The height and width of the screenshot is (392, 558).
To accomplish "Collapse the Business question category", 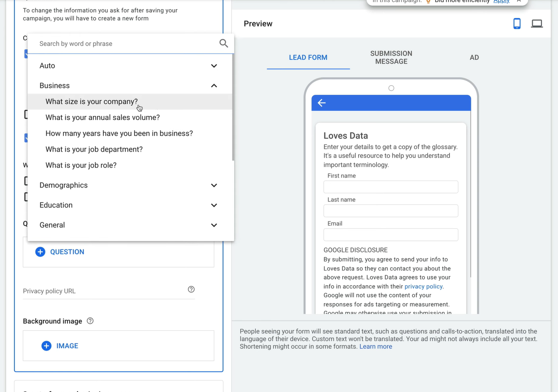I will tap(214, 85).
